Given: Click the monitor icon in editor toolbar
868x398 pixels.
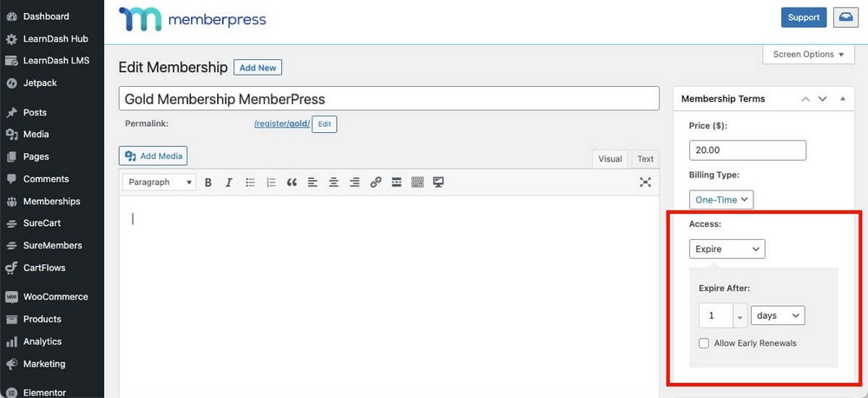Looking at the screenshot, I should 438,182.
